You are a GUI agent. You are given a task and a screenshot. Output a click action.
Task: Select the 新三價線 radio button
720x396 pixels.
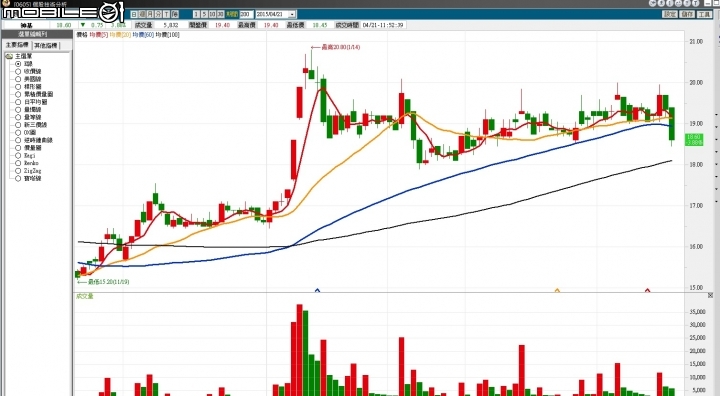coord(18,125)
